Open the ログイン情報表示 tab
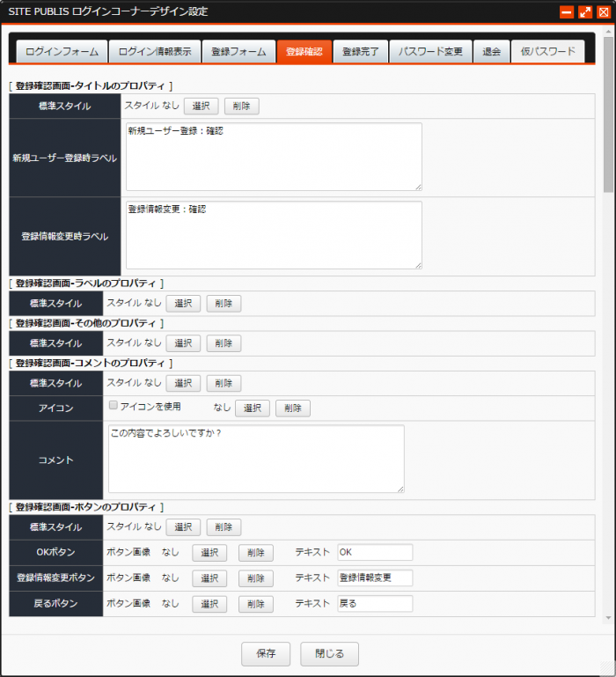The image size is (616, 677). [155, 52]
